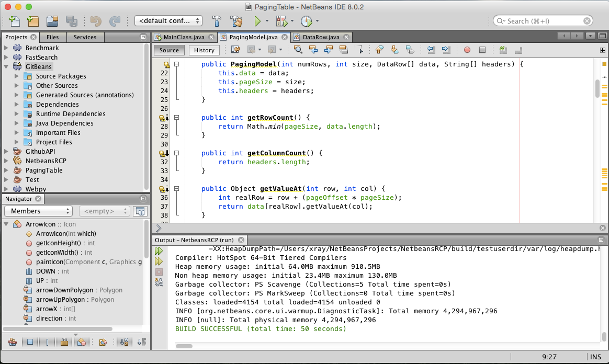The height and width of the screenshot is (364, 609).
Task: Stop macro recording square icon
Action: click(x=482, y=50)
